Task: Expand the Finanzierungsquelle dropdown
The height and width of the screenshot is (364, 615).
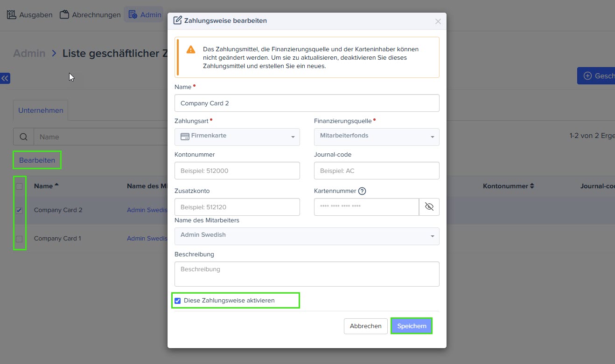Action: click(x=377, y=137)
